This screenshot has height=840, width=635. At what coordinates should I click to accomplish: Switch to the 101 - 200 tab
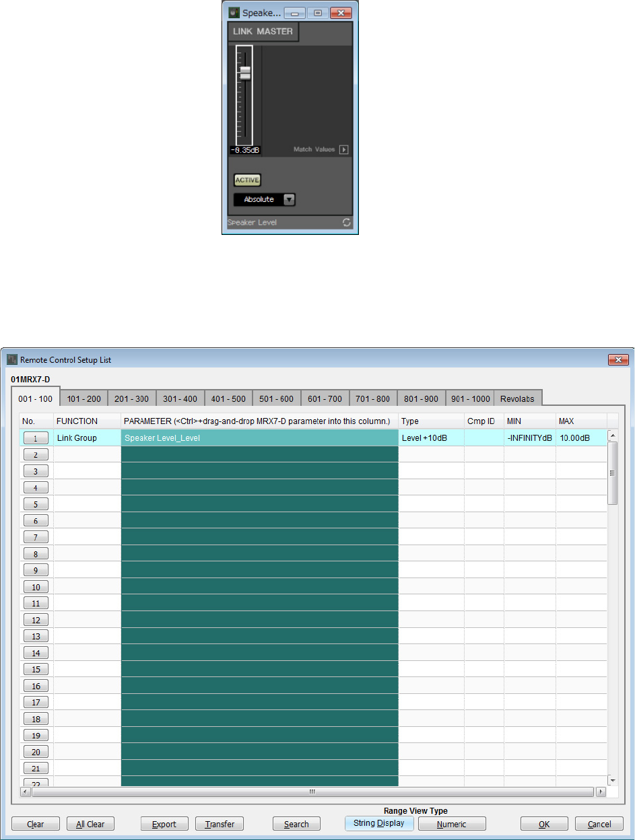[x=84, y=399]
